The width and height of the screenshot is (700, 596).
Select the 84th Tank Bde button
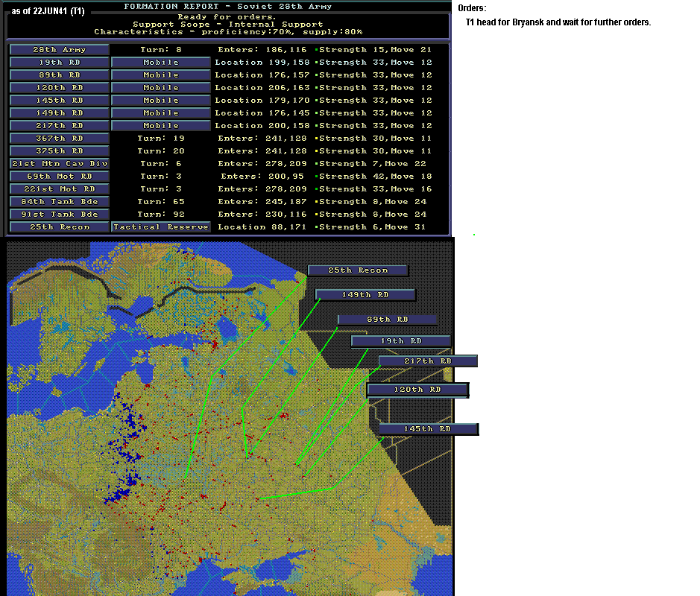tap(60, 202)
